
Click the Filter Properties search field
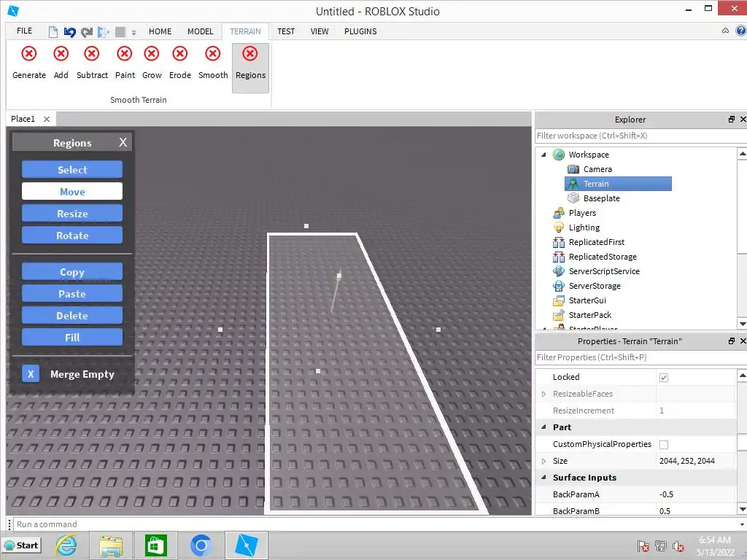[640, 357]
